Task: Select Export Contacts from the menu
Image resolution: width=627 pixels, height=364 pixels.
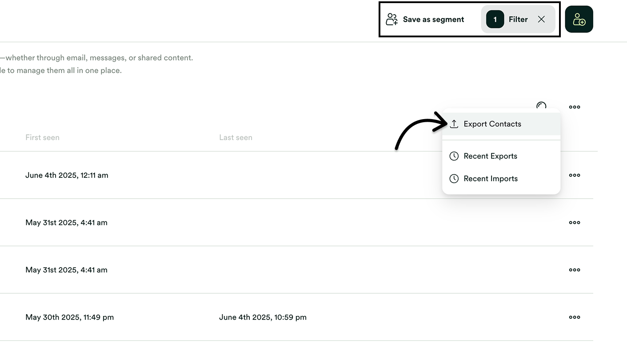Action: (x=492, y=124)
